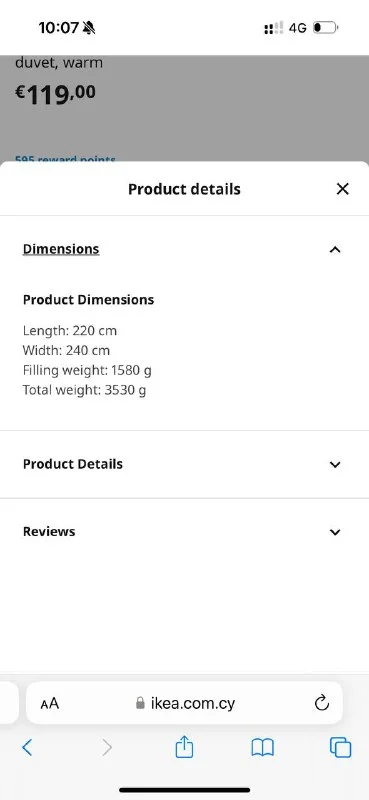Expand the Product Details section chevron
The height and width of the screenshot is (800, 369).
click(x=335, y=464)
